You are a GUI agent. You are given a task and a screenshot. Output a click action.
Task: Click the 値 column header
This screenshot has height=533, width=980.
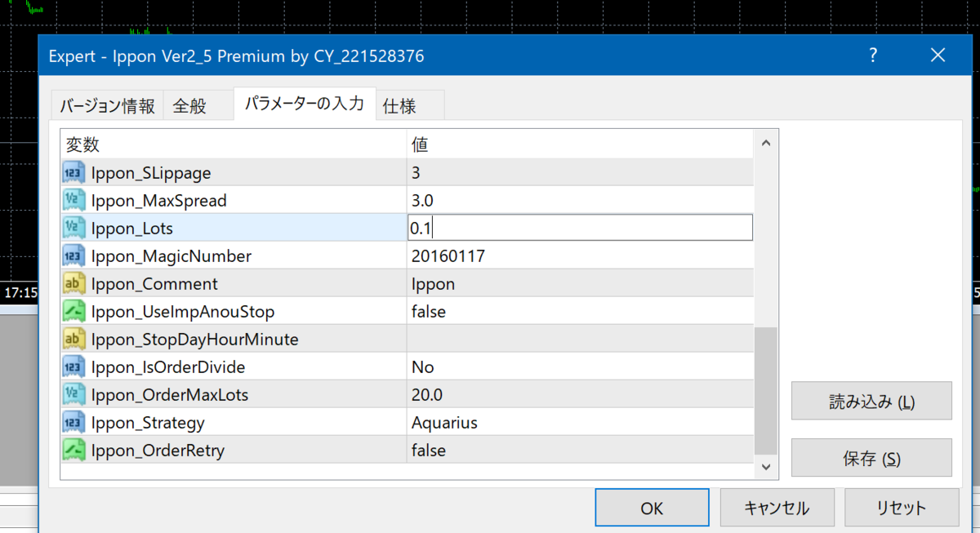(581, 144)
